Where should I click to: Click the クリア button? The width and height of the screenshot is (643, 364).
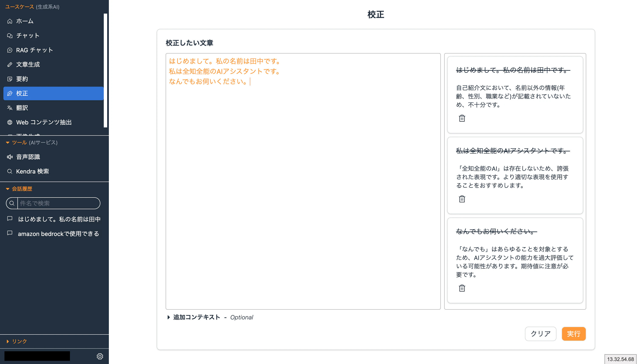click(540, 333)
